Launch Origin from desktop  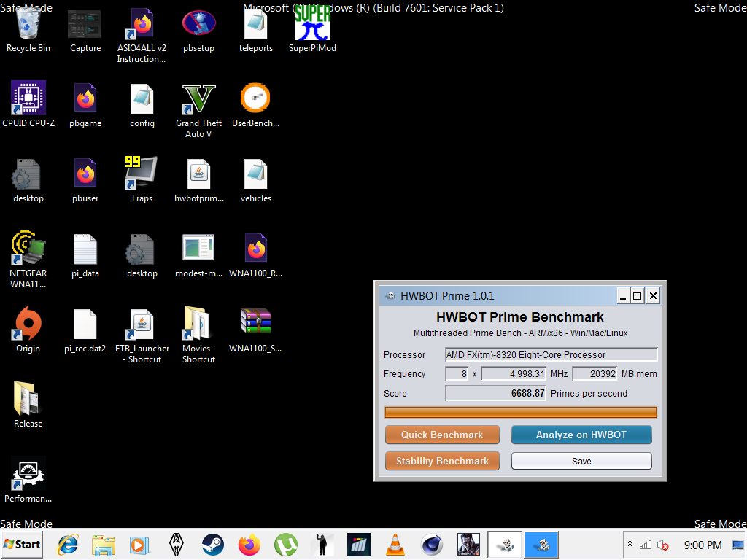click(x=28, y=330)
